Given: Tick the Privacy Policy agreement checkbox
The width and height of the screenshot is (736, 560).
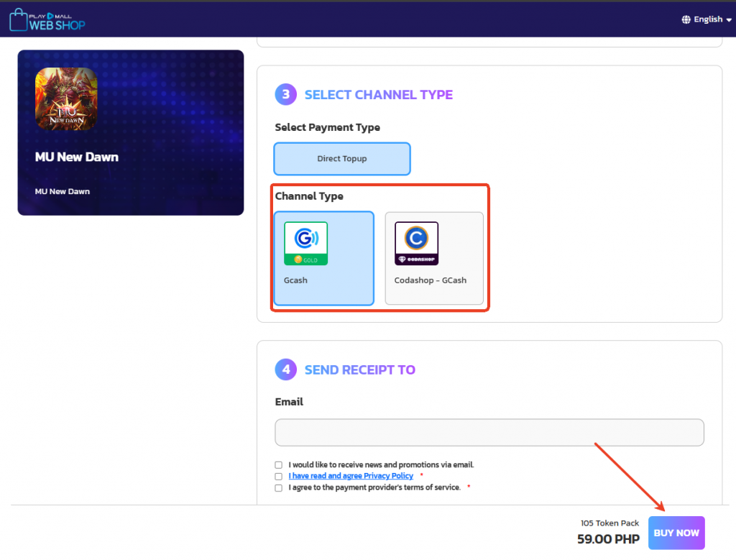Looking at the screenshot, I should tap(278, 476).
